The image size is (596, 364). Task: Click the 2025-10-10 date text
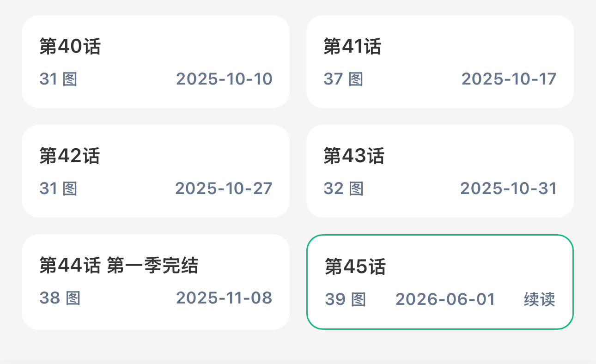tap(224, 79)
